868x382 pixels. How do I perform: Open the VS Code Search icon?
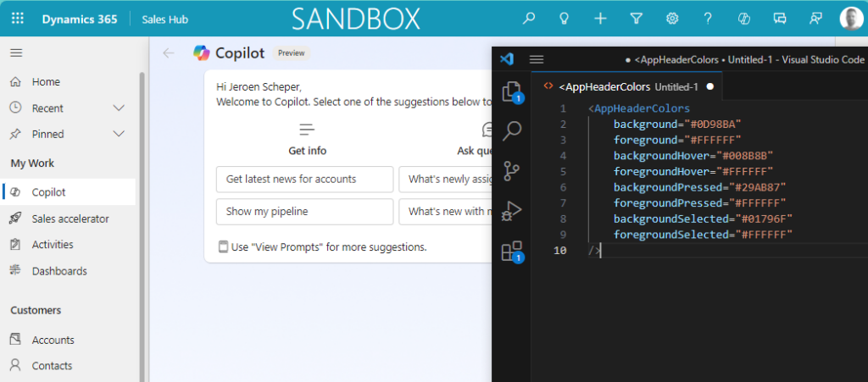pos(511,131)
